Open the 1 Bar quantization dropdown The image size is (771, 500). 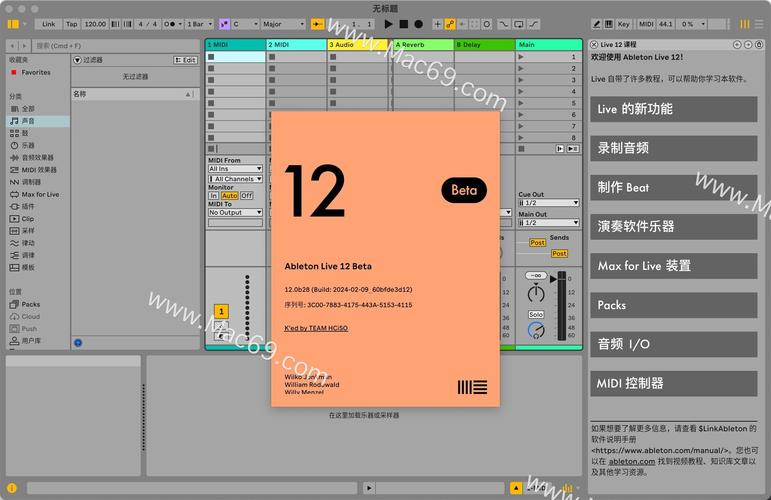(x=199, y=24)
